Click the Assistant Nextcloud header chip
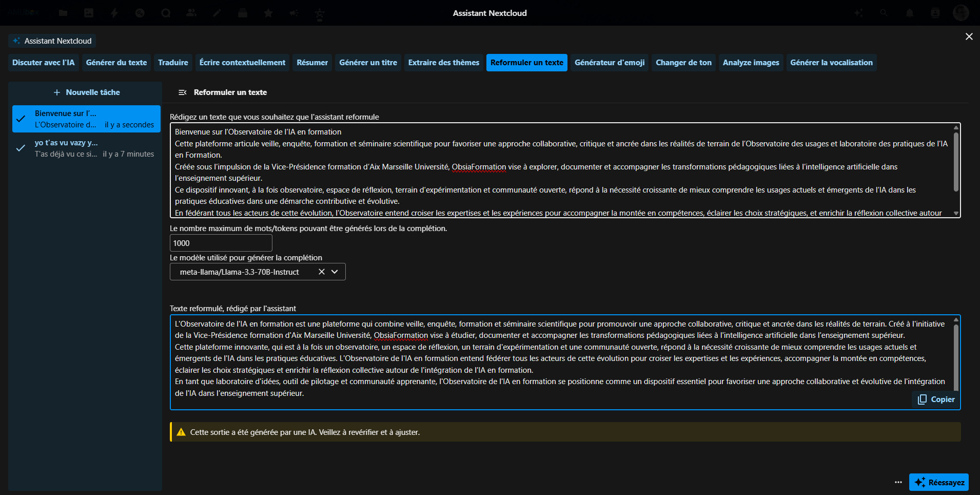 [x=52, y=41]
